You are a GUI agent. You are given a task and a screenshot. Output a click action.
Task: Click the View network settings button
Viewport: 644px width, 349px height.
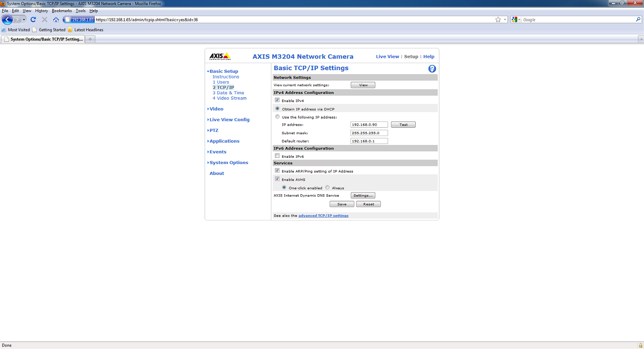point(363,85)
